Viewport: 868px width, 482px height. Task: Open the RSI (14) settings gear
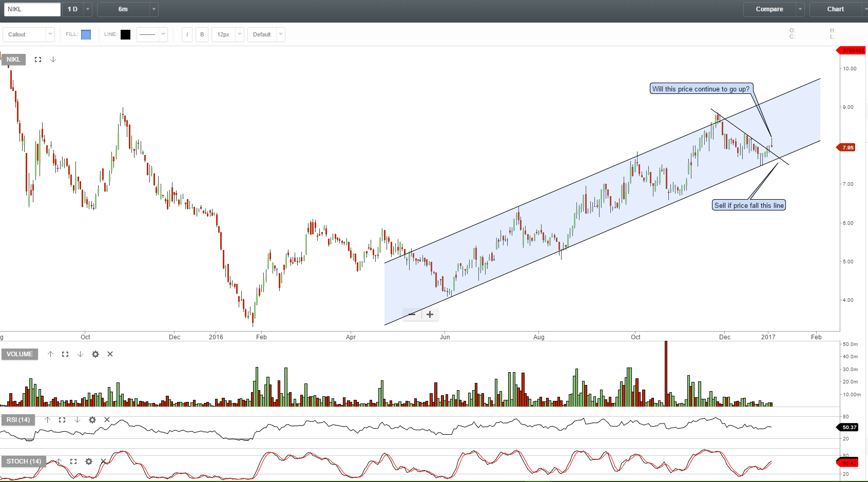(92, 420)
